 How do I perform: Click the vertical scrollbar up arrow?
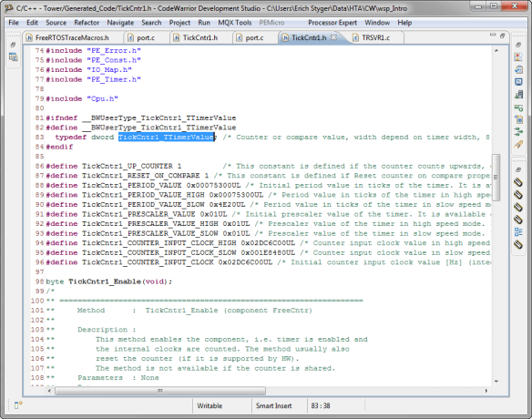point(496,50)
